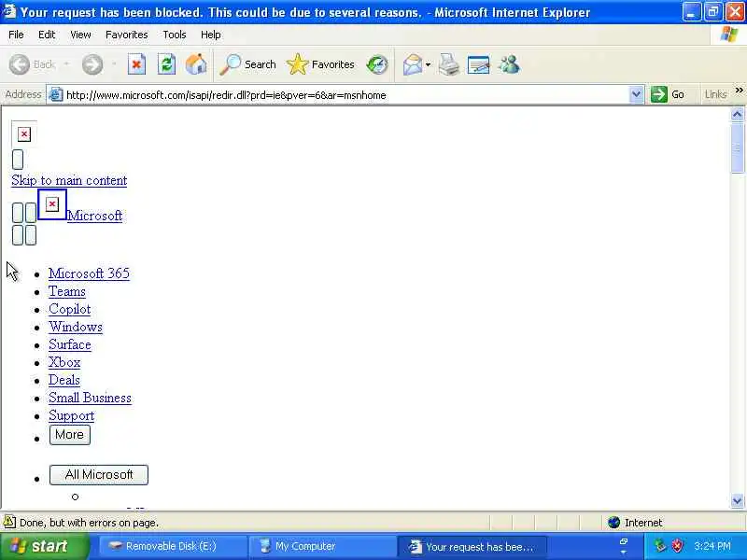
Task: Open the Favorites menu
Action: tap(127, 35)
